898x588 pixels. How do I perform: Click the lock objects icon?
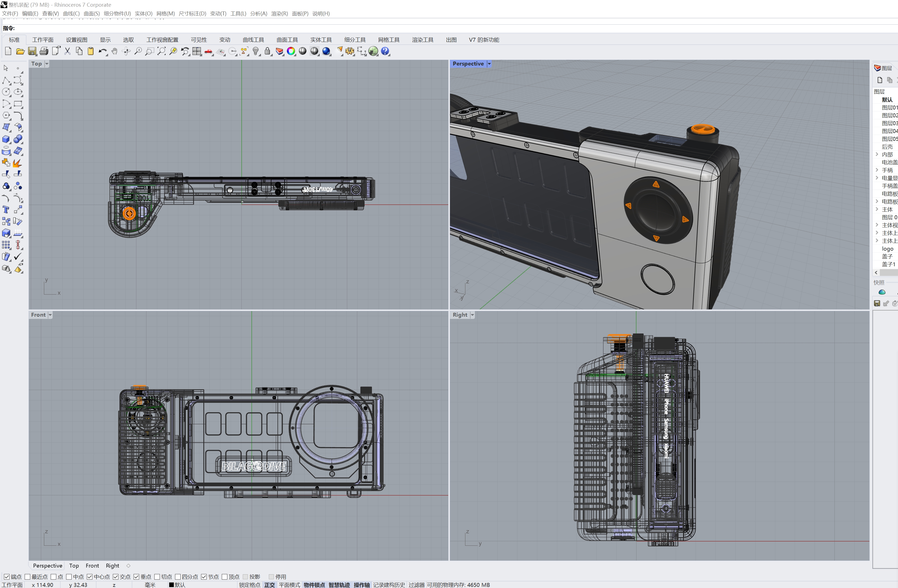pyautogui.click(x=267, y=51)
